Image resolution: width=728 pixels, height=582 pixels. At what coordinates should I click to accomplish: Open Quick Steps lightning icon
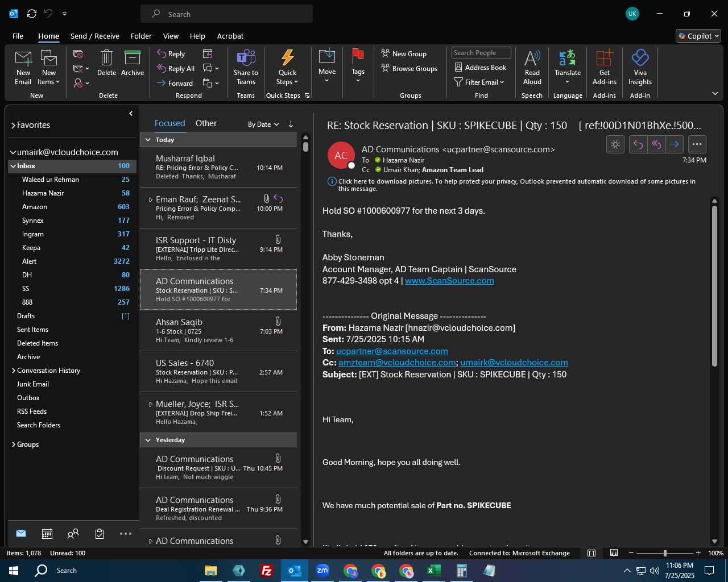[288, 67]
